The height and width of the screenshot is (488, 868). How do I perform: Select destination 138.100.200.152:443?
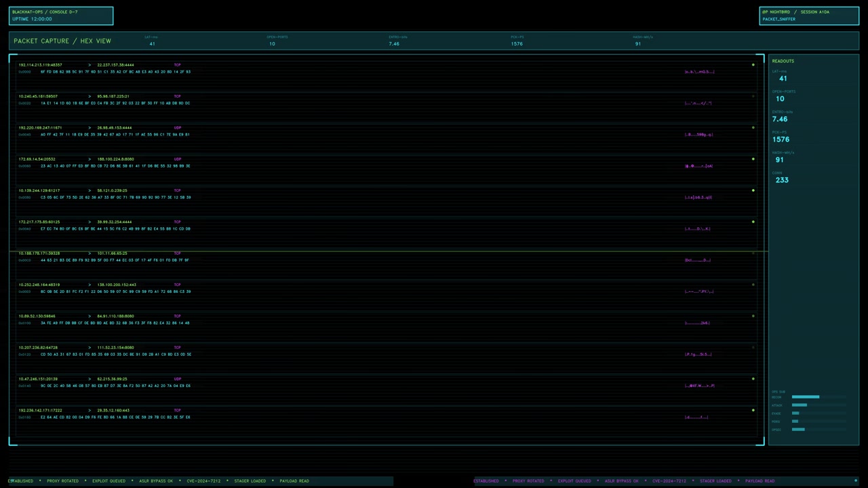[117, 285]
